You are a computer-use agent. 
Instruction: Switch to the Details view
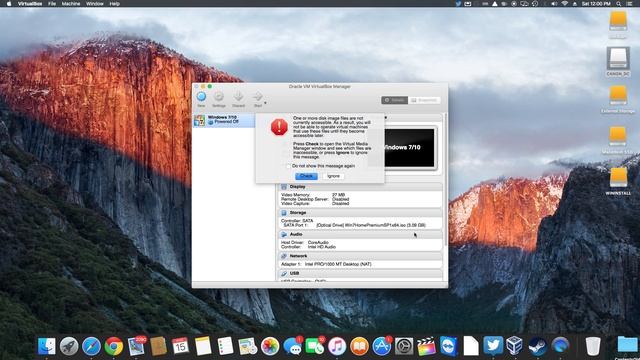pos(394,100)
